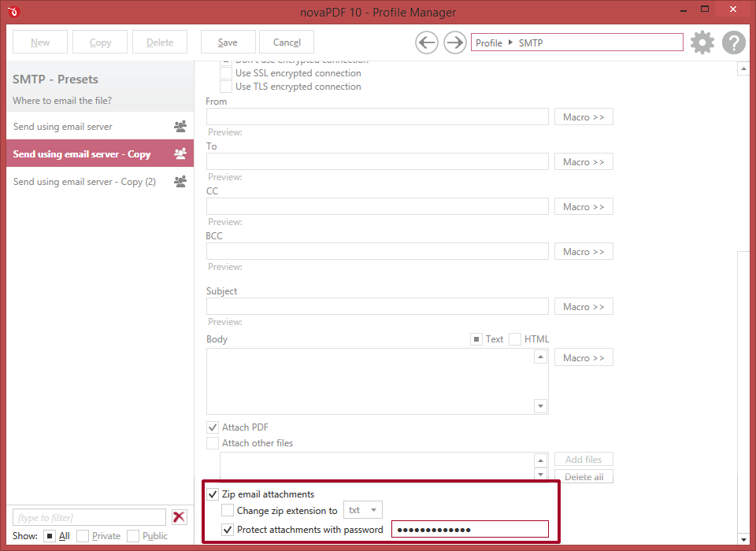Image resolution: width=756 pixels, height=551 pixels.
Task: Click the Copy preset button
Action: coord(100,43)
